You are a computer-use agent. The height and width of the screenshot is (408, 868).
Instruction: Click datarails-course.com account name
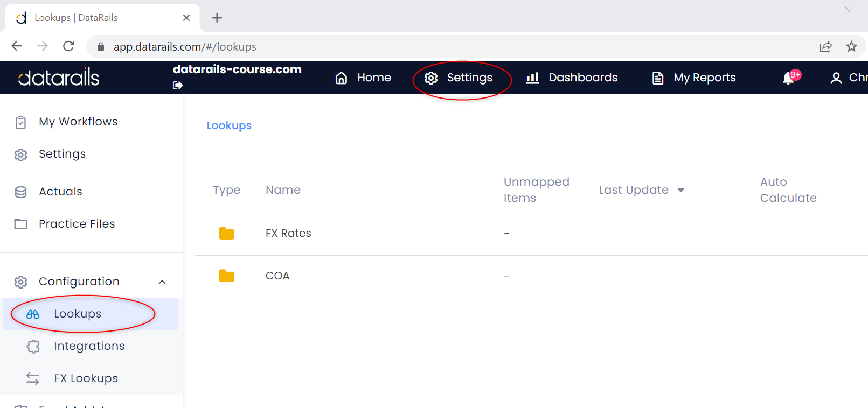(x=237, y=69)
